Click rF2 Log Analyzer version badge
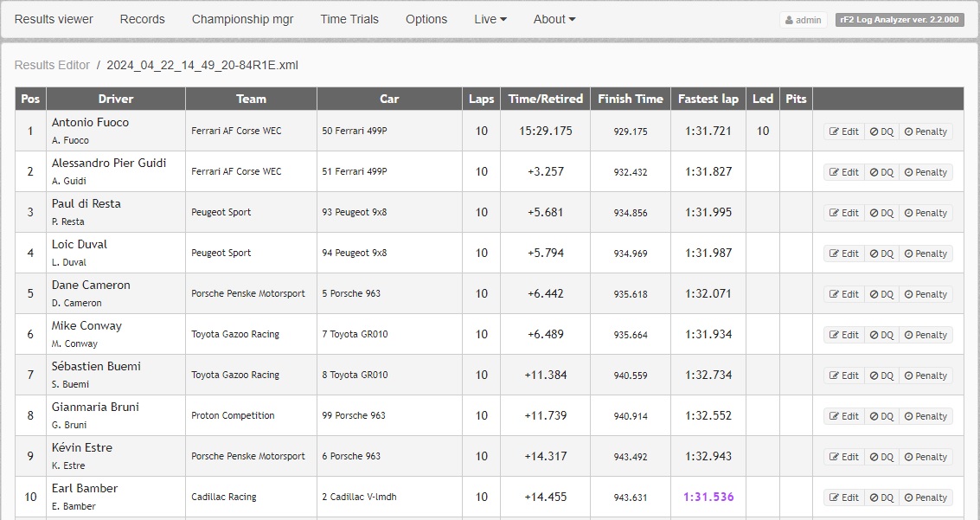980x520 pixels. tap(900, 20)
